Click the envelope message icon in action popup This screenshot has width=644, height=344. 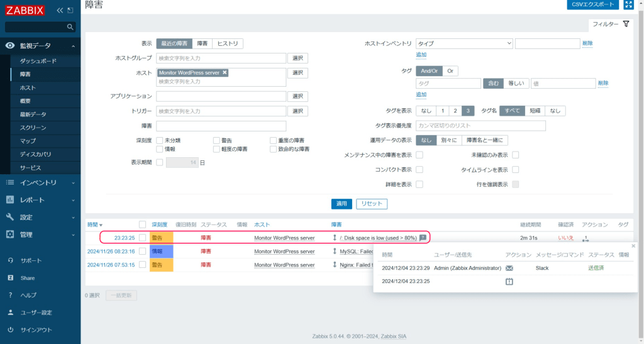point(509,268)
